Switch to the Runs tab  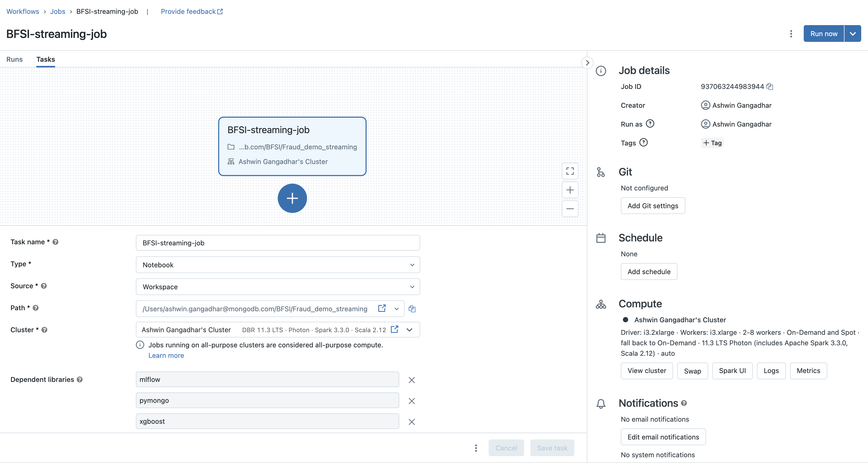[14, 59]
